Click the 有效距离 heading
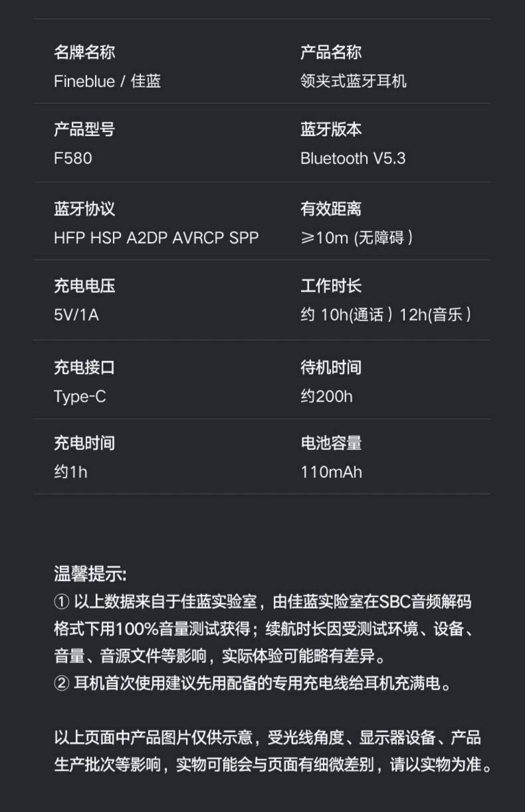Screen dimensions: 525x812 click(x=331, y=209)
